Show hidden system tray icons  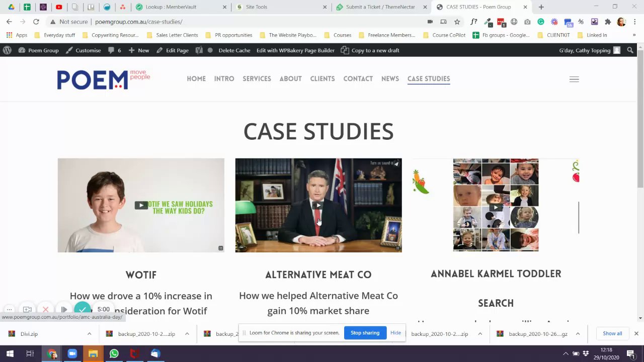(x=566, y=353)
